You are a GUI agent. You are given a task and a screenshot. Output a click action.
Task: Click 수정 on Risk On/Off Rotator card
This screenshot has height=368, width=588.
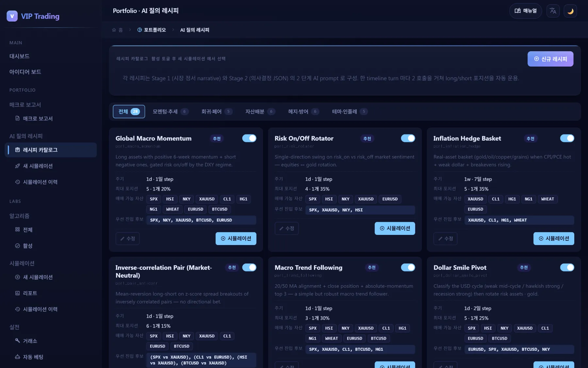[286, 228]
